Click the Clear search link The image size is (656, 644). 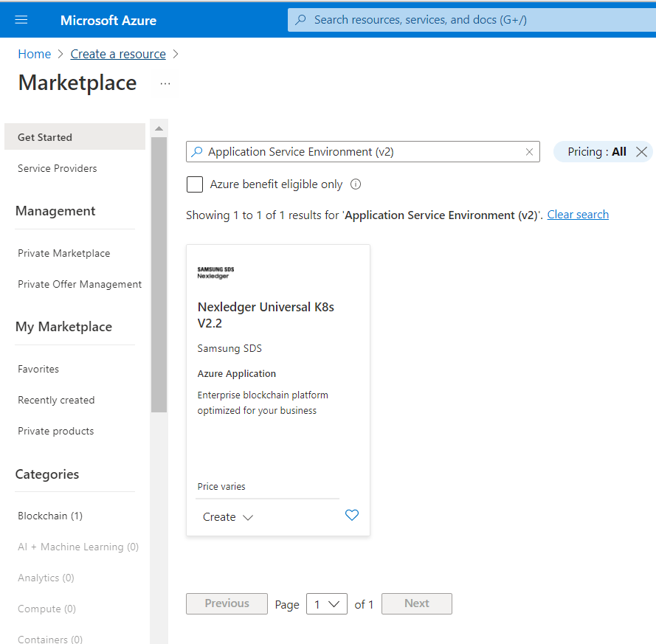click(x=578, y=214)
